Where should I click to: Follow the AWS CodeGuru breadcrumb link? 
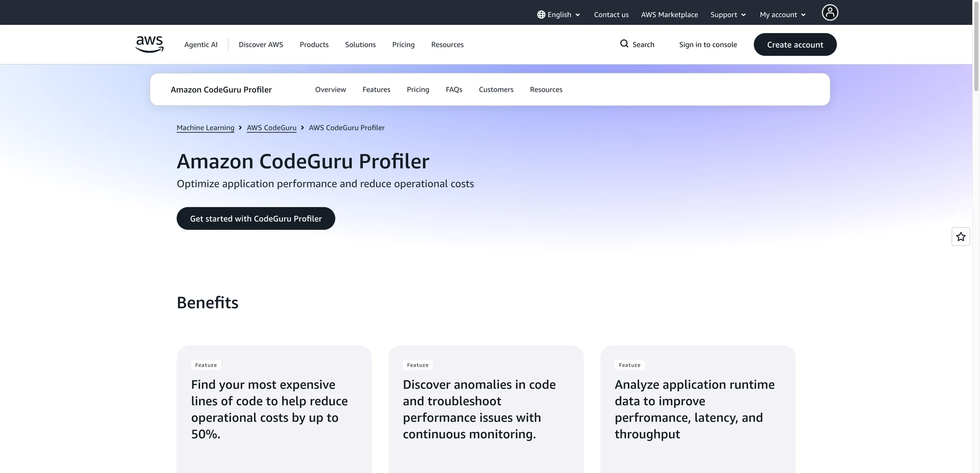pos(271,128)
